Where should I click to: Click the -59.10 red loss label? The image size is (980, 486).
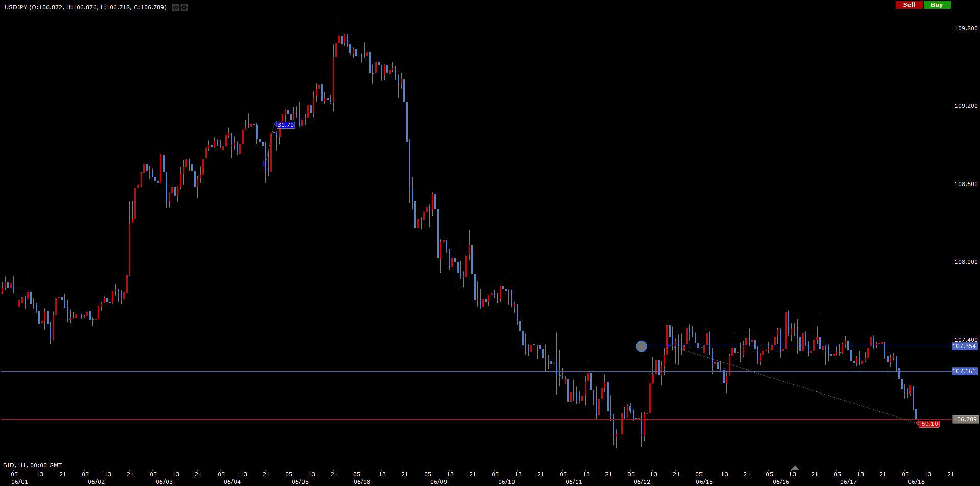tap(929, 424)
